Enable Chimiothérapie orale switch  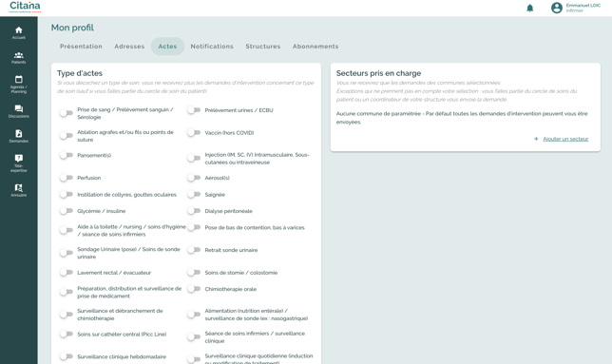(x=194, y=289)
